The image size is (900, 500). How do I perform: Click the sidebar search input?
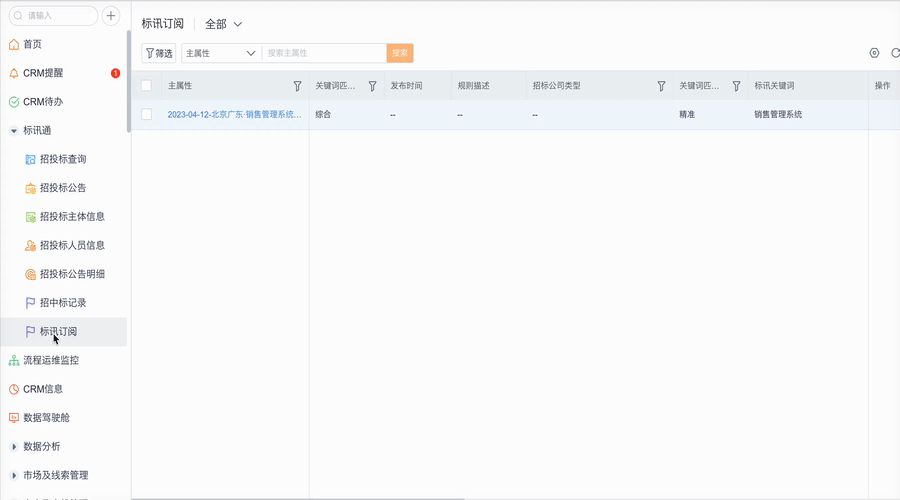coord(53,15)
